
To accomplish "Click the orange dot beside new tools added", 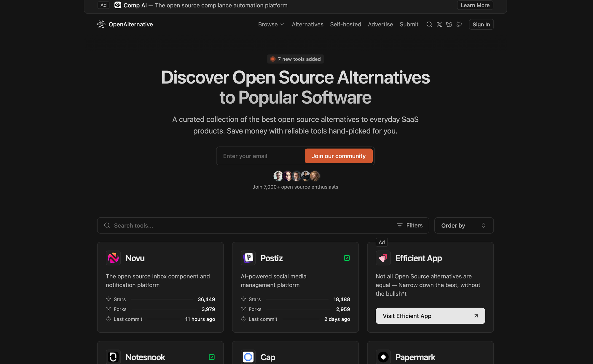I will click(273, 59).
